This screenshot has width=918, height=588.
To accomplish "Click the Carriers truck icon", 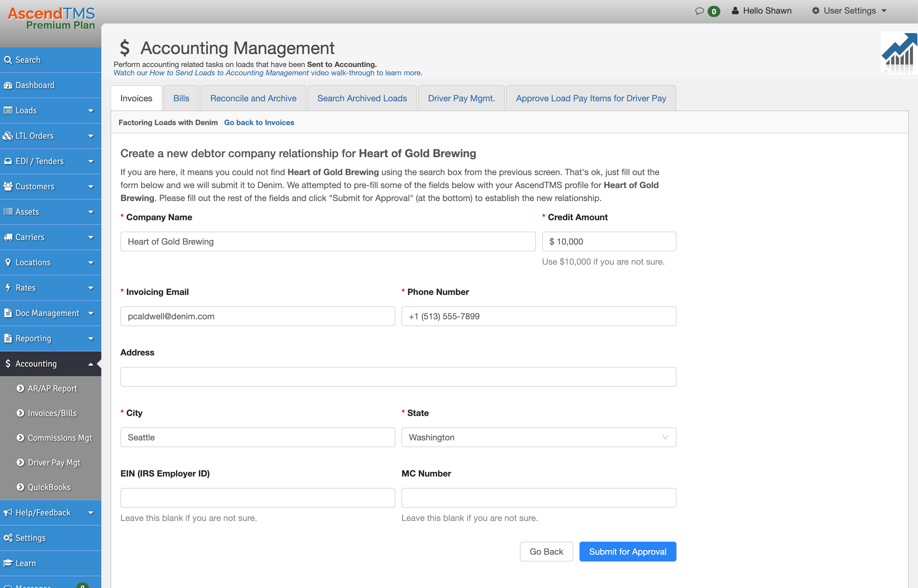I will pyautogui.click(x=8, y=237).
